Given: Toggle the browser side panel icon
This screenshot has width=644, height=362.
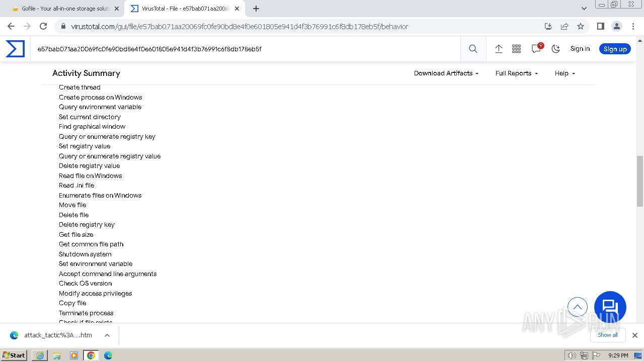Looking at the screenshot, I should 600,26.
